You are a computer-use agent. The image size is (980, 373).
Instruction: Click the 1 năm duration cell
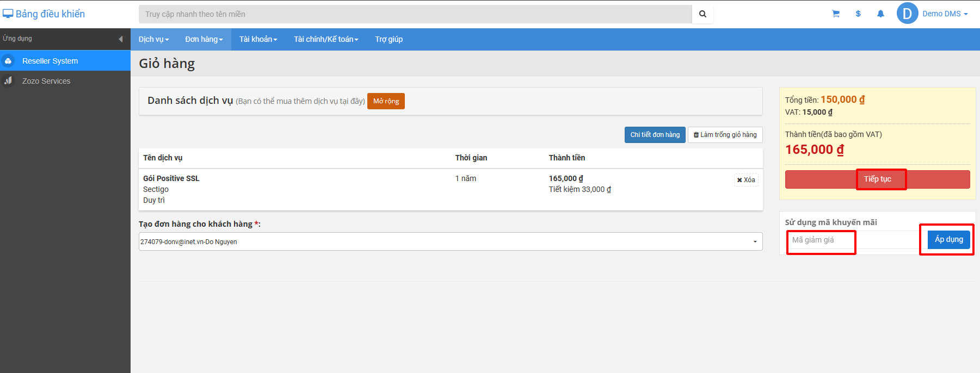(x=466, y=178)
